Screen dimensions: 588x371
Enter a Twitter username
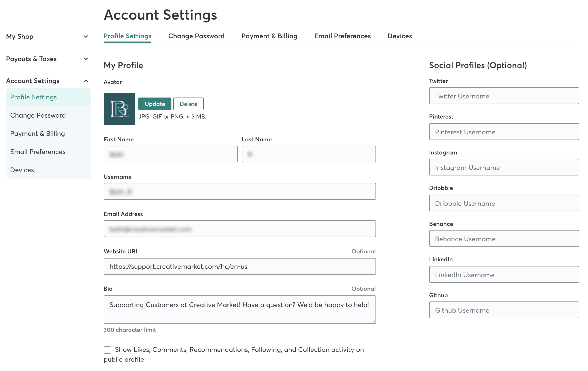(x=503, y=96)
